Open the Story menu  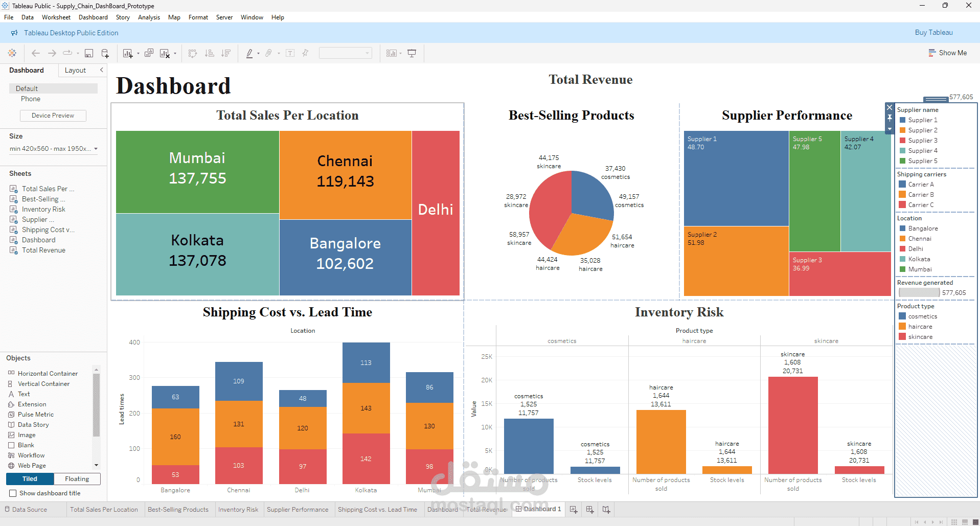click(123, 17)
